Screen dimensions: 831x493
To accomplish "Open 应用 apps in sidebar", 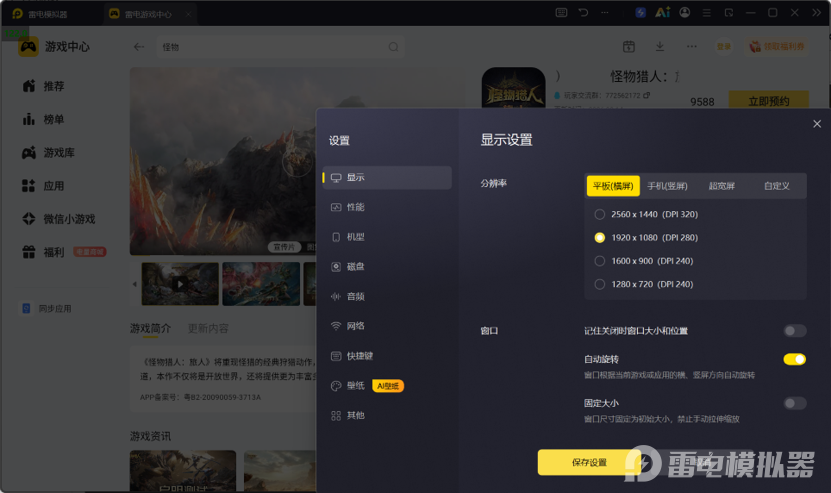I will point(43,186).
